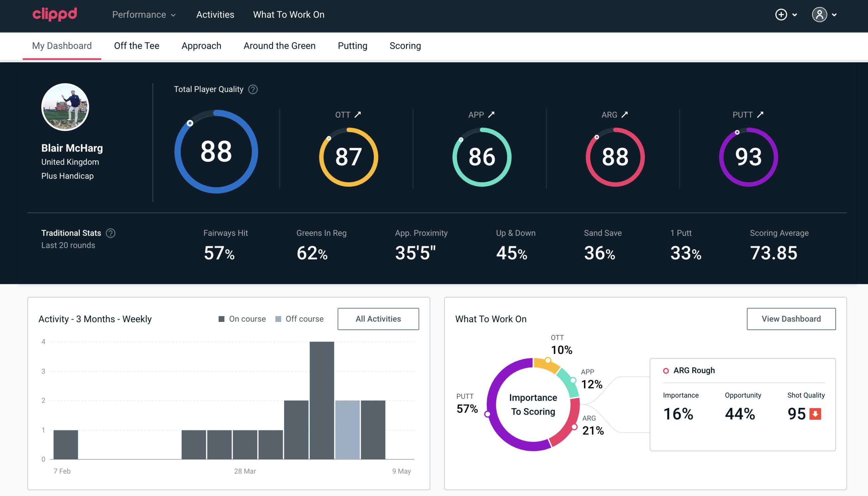The width and height of the screenshot is (868, 496).
Task: Select the Putting tab
Action: (352, 45)
